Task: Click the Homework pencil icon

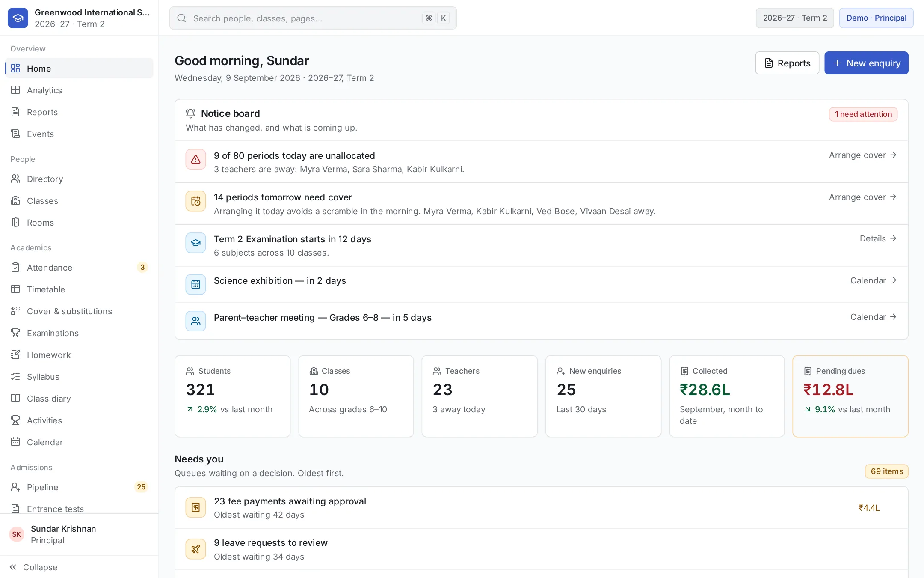Action: 15,355
